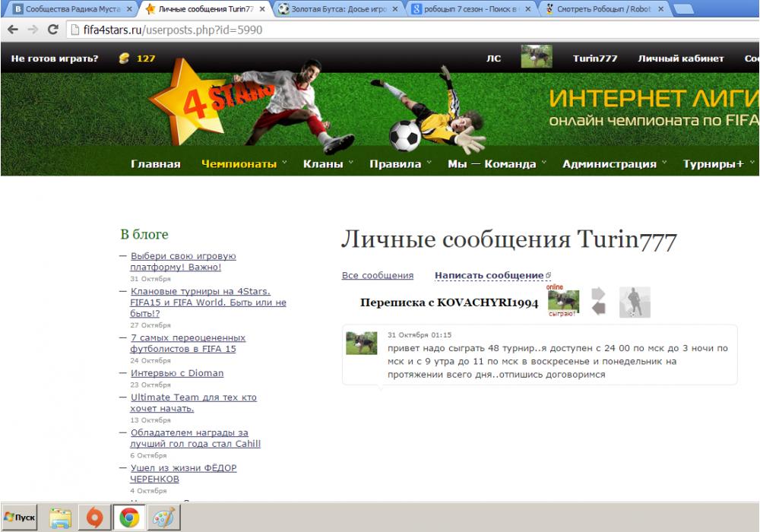The image size is (760, 532).
Task: Open Windows Explorer folder icon in taskbar
Action: click(x=60, y=518)
